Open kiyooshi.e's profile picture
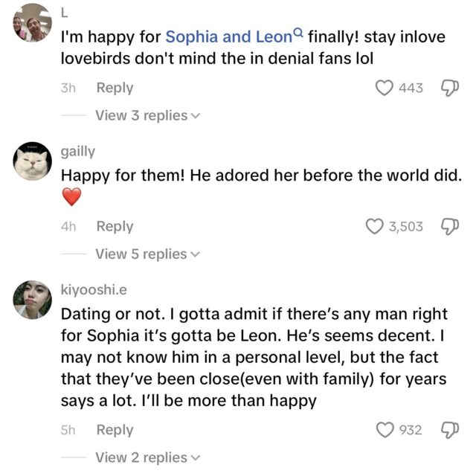Viewport: 476px width, 476px height. [x=32, y=300]
